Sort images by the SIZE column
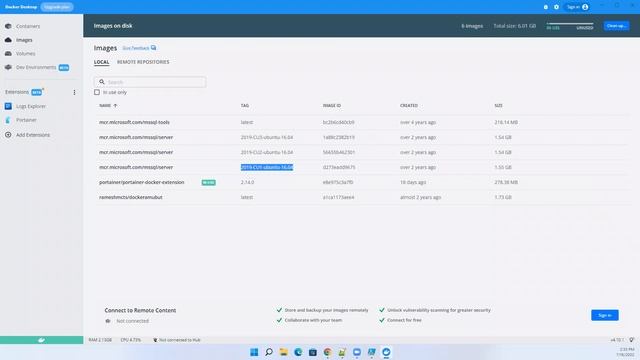The height and width of the screenshot is (360, 640). coord(498,106)
